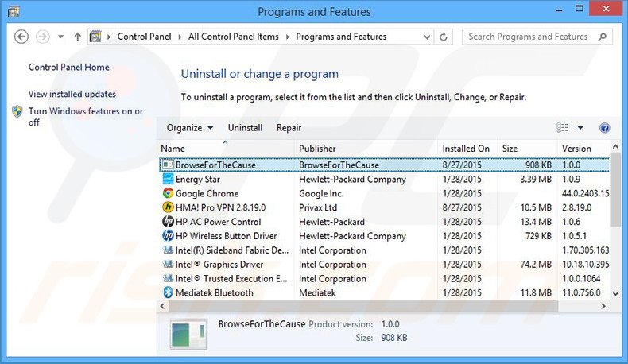Go up one folder level
628x364 pixels.
(x=78, y=37)
